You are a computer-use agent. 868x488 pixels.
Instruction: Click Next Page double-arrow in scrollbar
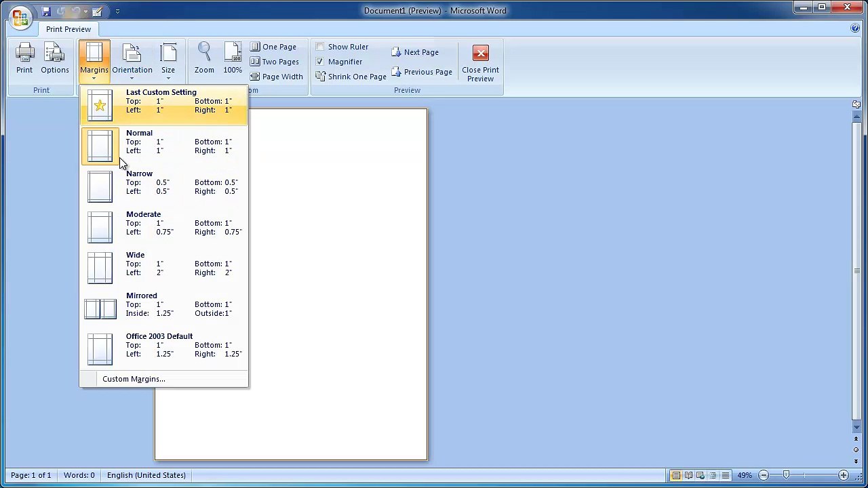click(856, 461)
